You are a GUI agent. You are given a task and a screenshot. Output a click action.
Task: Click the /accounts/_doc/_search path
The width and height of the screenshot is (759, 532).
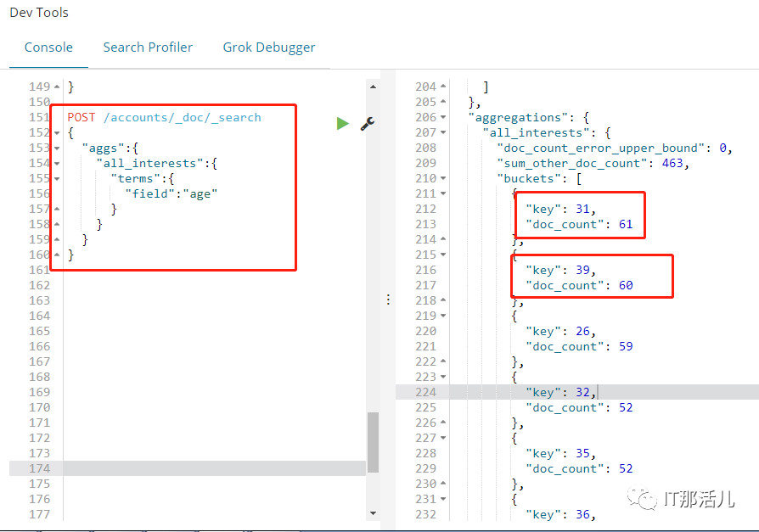coord(183,118)
